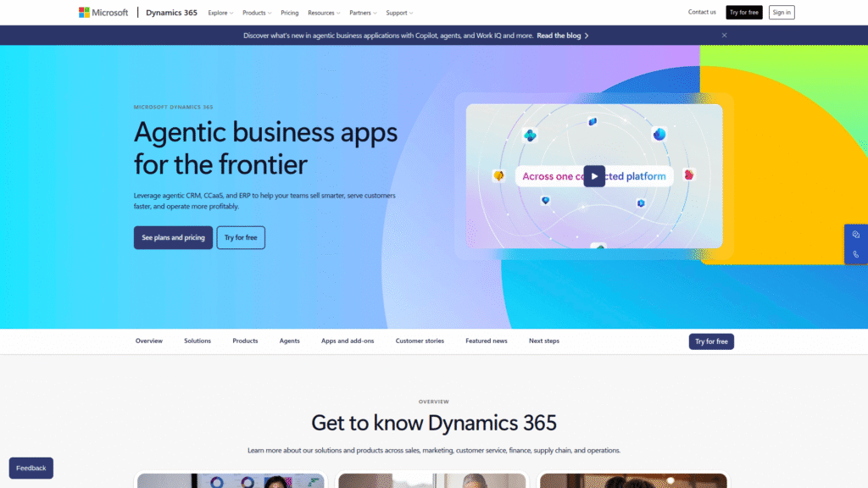Jump to Next steps section

544,341
